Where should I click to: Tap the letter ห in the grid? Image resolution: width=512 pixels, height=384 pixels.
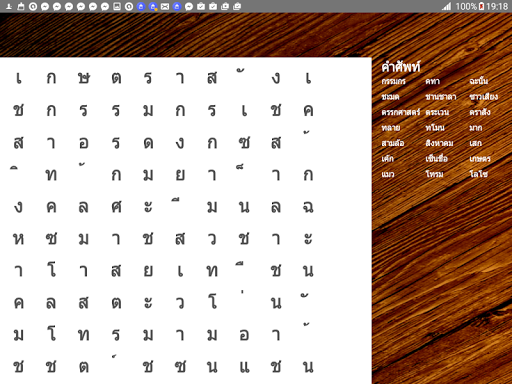[19, 239]
